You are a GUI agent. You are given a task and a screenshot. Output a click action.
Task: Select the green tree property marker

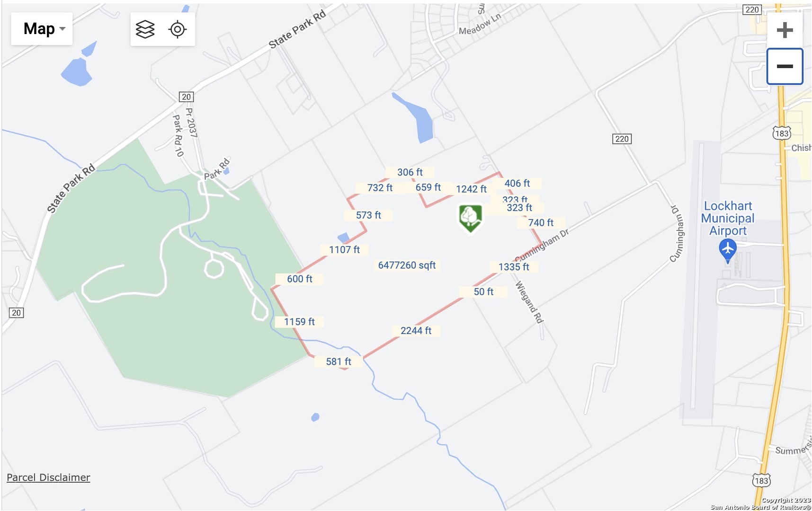click(470, 218)
